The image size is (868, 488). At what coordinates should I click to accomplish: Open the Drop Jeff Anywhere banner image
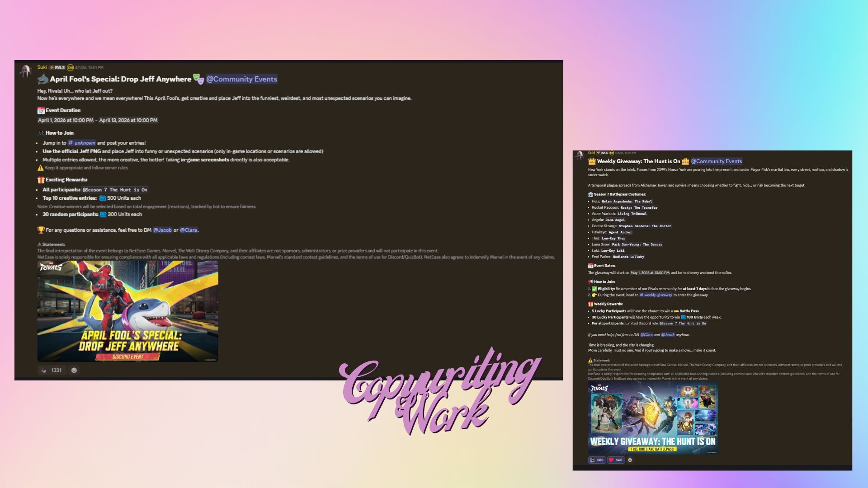(128, 311)
